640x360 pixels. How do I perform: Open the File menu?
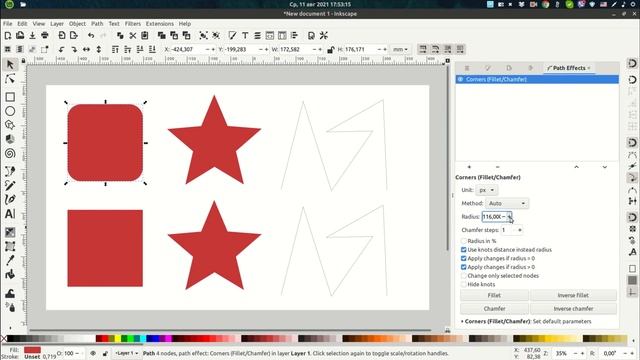8,24
